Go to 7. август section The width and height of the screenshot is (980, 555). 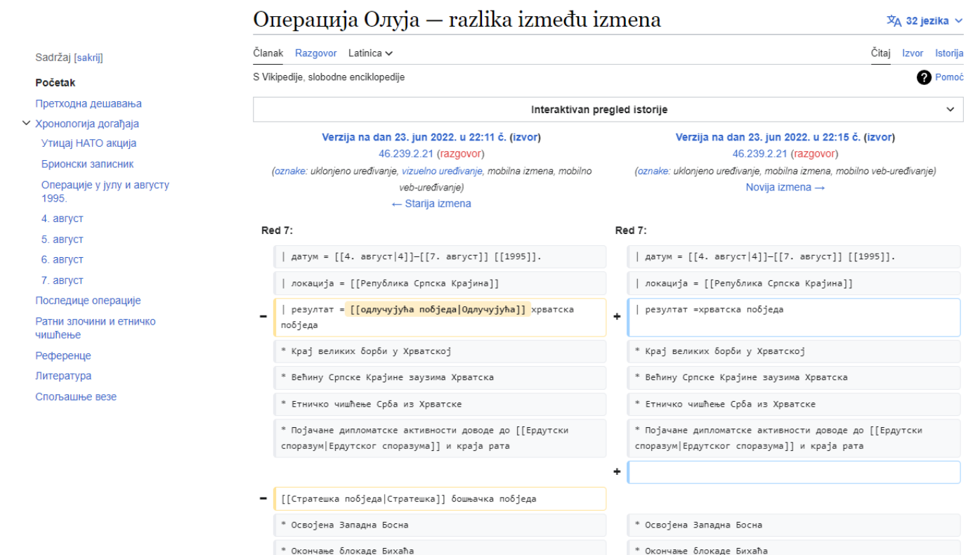pyautogui.click(x=62, y=280)
